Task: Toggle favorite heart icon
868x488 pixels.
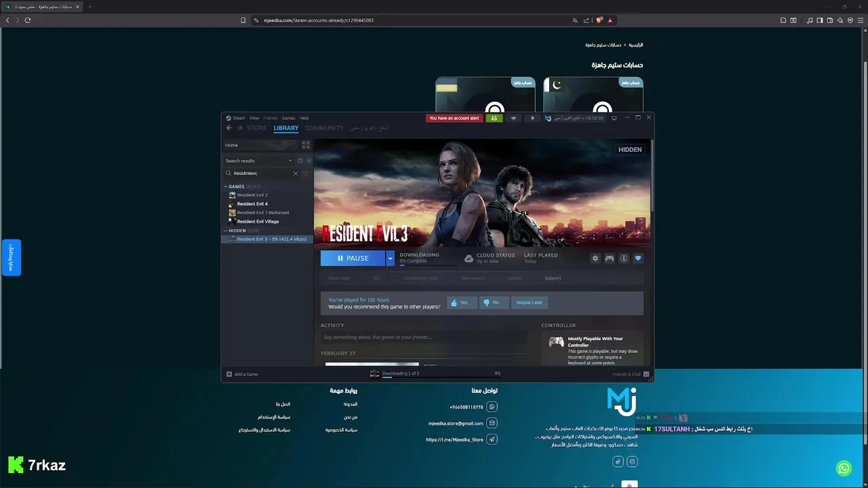Action: (638, 258)
